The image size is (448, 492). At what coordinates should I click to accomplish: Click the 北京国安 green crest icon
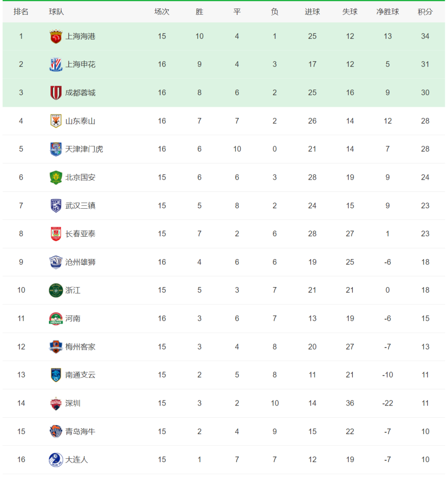coord(56,177)
